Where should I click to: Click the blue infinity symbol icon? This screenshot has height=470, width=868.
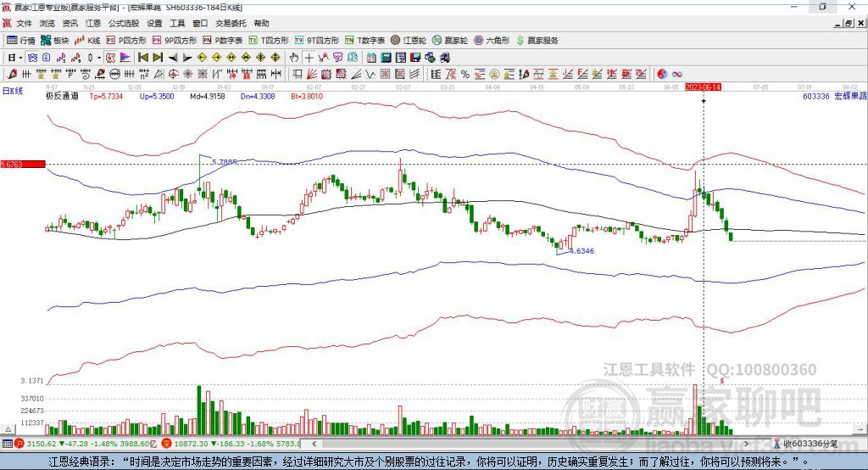click(x=677, y=74)
